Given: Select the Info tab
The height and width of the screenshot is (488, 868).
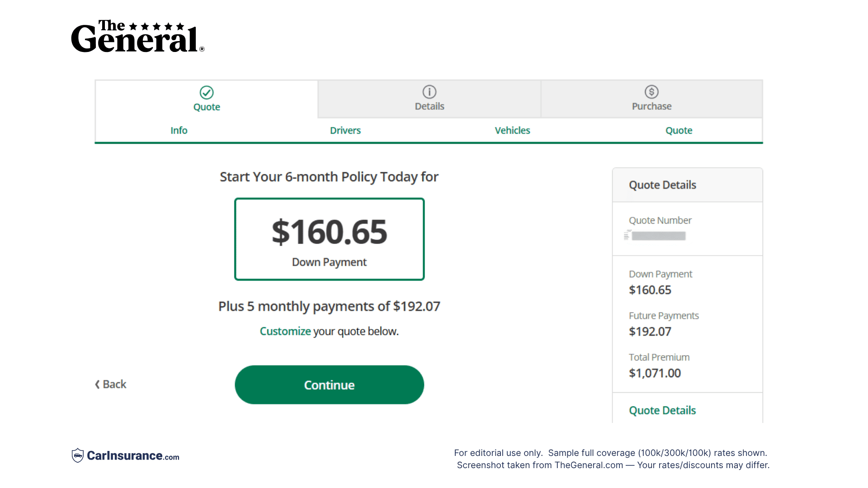Looking at the screenshot, I should click(x=179, y=130).
